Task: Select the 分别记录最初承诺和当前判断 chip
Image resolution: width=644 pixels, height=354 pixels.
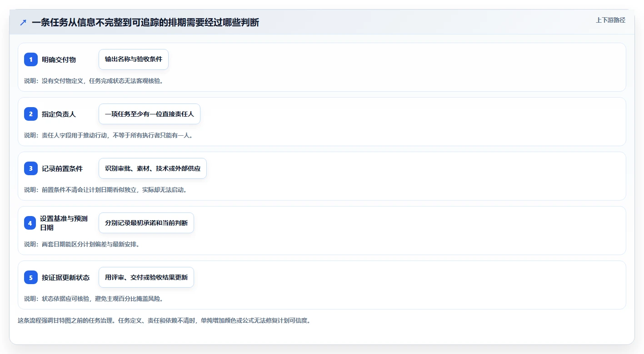Action: point(146,223)
